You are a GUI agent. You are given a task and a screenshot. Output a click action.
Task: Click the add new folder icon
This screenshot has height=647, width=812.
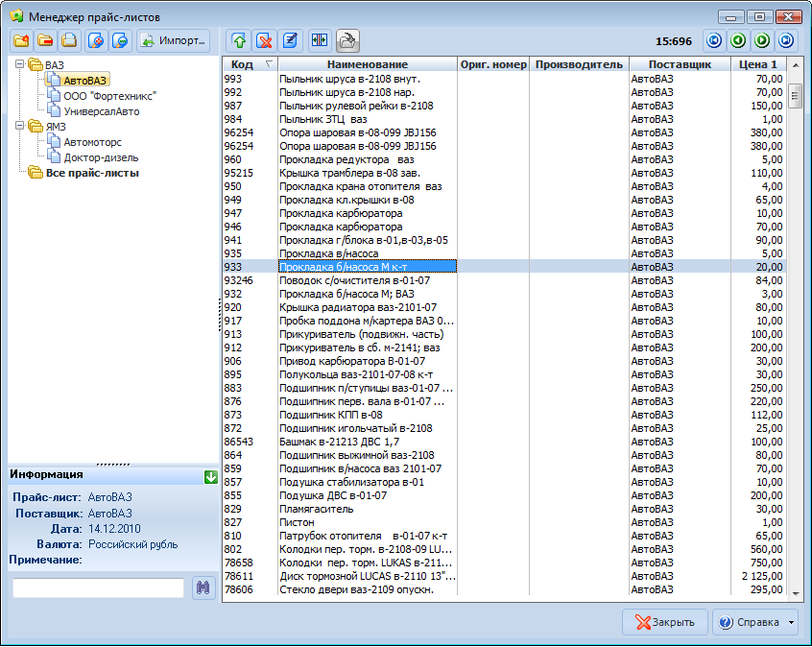coord(20,40)
